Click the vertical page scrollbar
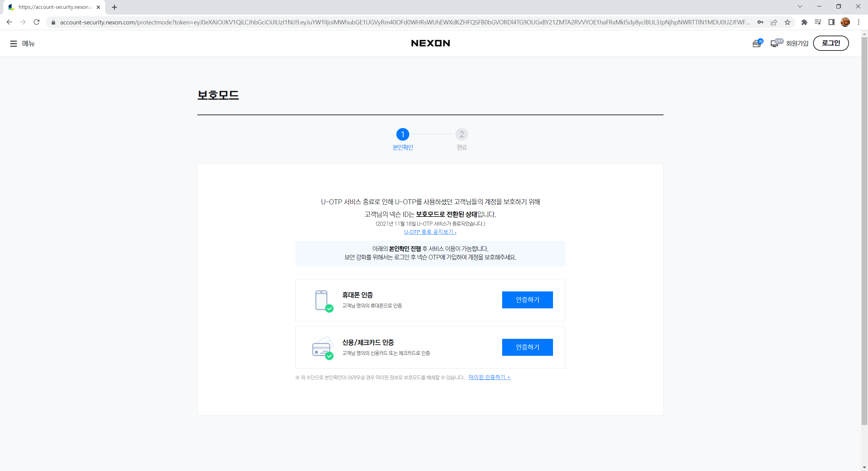Viewport: 868px width, 471px height. (864, 230)
